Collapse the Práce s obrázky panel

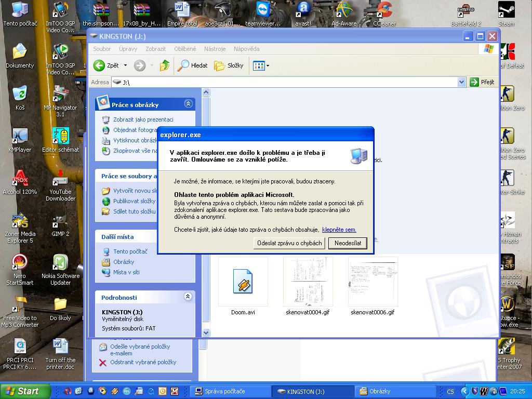point(188,104)
